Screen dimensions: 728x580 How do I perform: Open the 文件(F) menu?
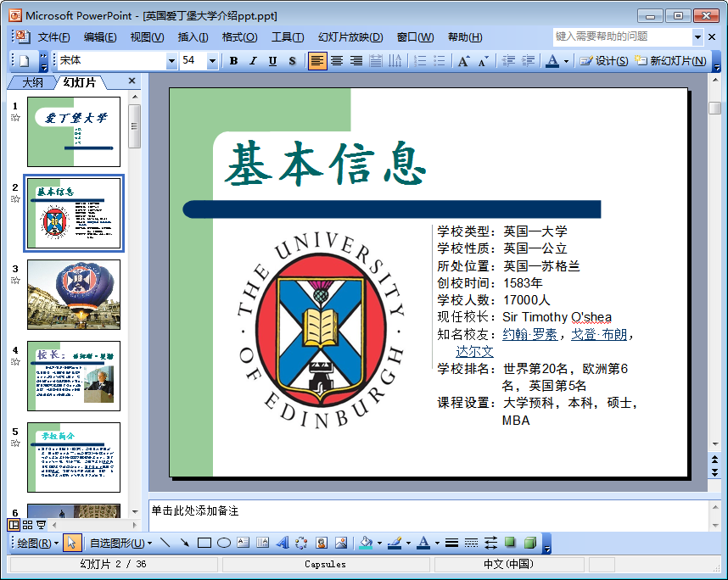[53, 37]
